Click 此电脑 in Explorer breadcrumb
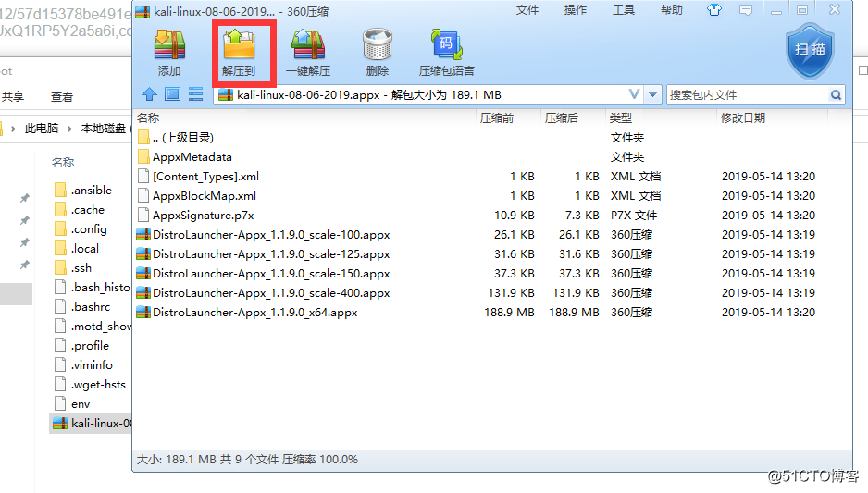Viewport: 868px width, 493px height. click(42, 128)
